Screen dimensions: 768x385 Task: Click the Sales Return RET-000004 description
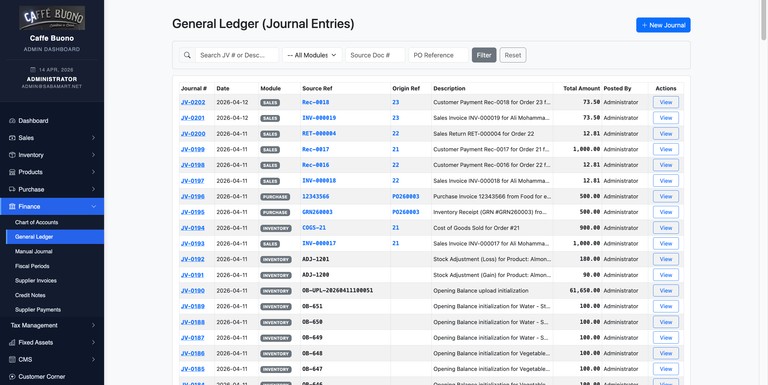483,134
